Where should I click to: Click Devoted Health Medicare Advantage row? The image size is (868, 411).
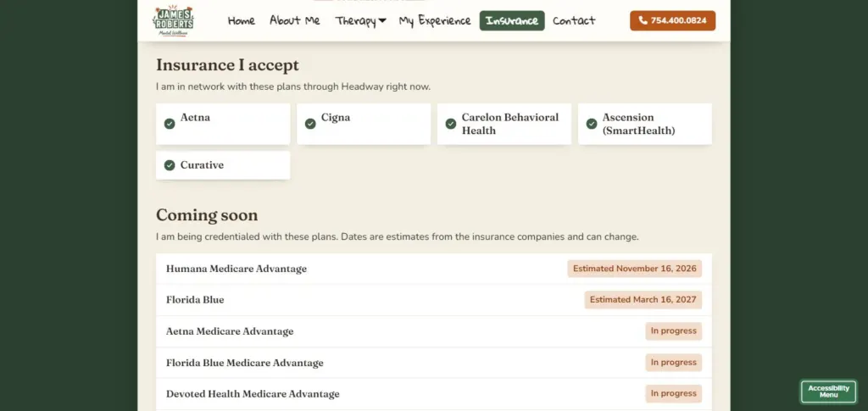(x=434, y=394)
